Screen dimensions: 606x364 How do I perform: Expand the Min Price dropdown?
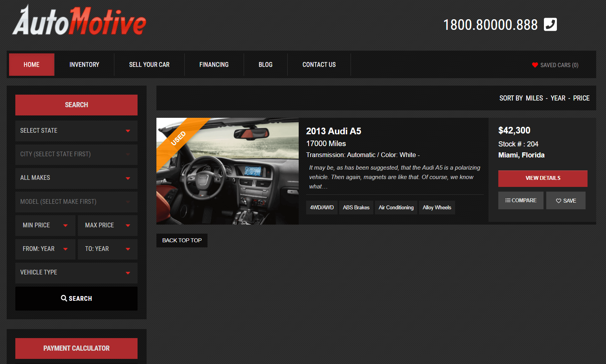point(45,225)
